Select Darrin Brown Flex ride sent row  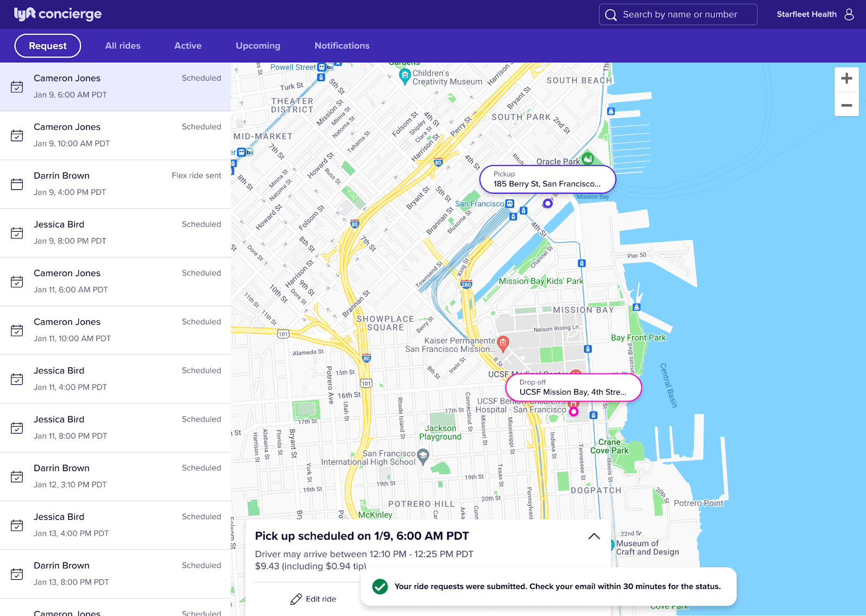tap(115, 184)
